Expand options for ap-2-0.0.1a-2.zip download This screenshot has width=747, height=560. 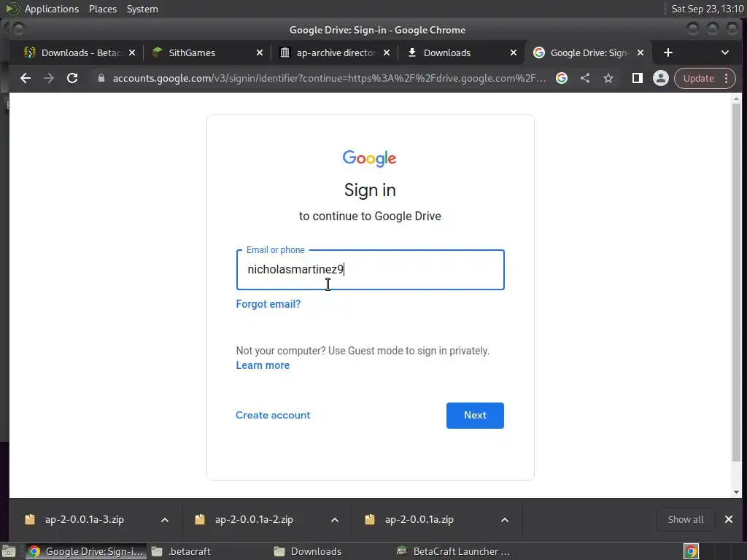(335, 520)
